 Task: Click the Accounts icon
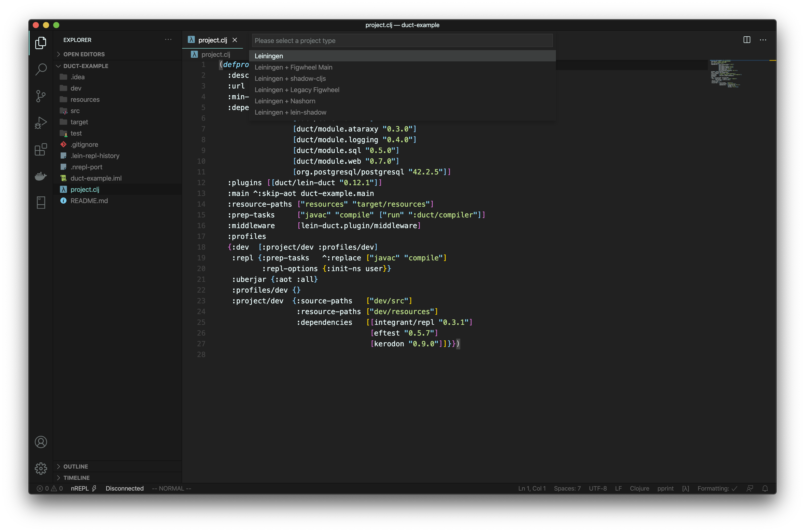point(41,442)
